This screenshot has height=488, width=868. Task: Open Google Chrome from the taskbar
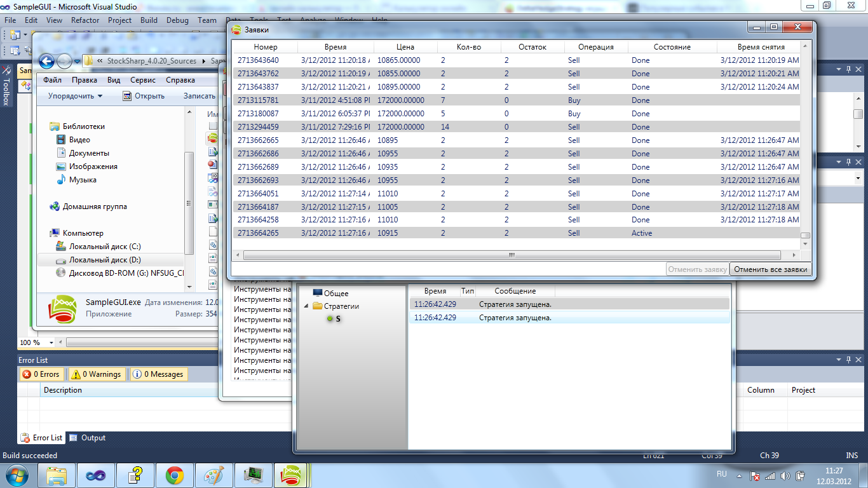[175, 474]
